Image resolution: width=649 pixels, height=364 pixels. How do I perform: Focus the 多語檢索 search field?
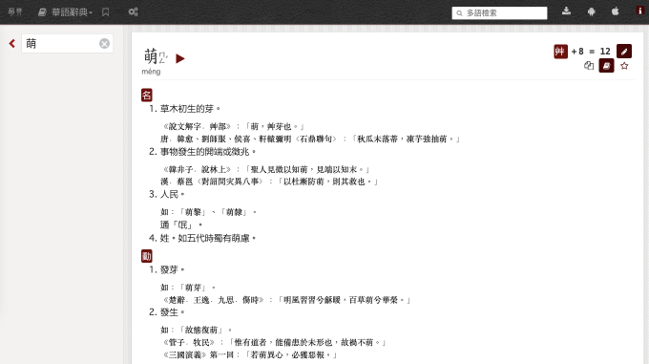click(499, 13)
